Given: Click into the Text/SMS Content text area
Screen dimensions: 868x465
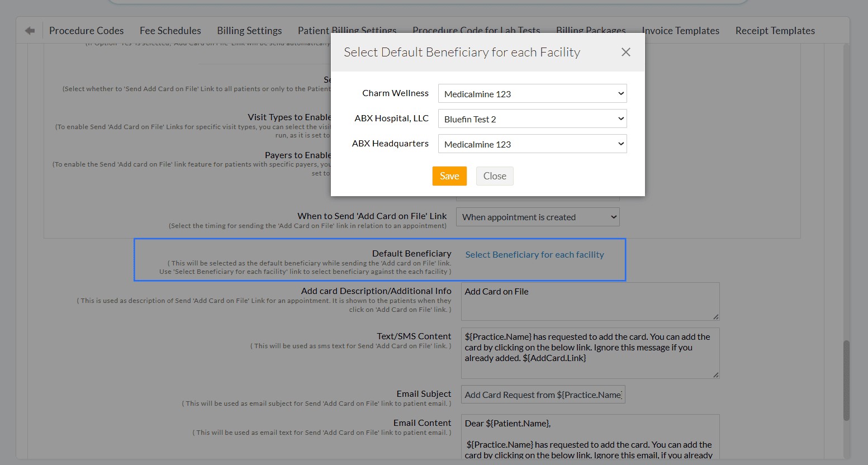Looking at the screenshot, I should coord(590,353).
